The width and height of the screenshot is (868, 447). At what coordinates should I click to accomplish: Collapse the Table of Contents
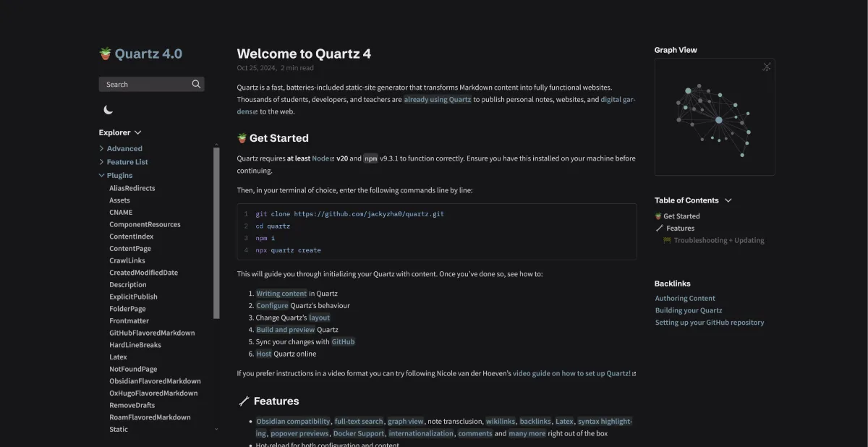(x=728, y=200)
